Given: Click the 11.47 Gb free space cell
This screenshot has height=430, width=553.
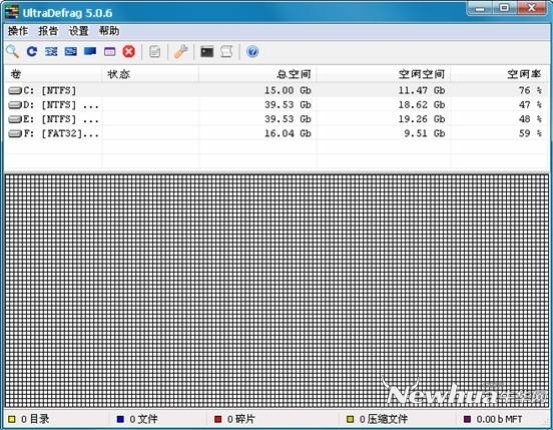Looking at the screenshot, I should [421, 90].
